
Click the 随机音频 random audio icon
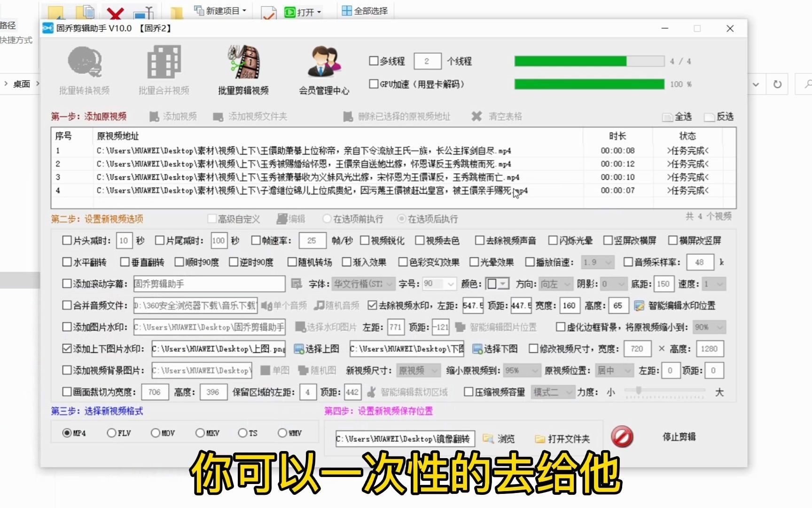point(320,305)
